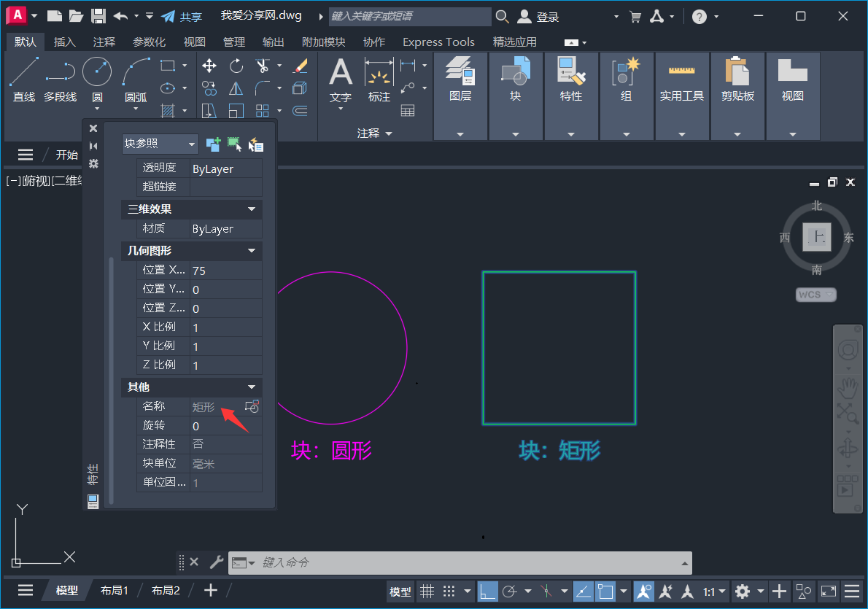Open the Block (块) panel
This screenshot has height=609, width=868.
coord(516,96)
